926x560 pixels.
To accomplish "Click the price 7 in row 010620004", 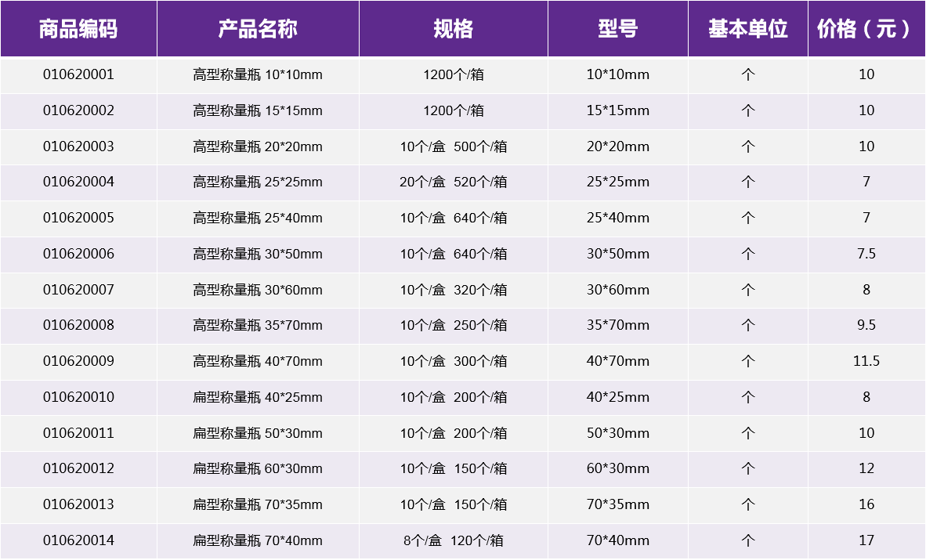I will pyautogui.click(x=866, y=182).
